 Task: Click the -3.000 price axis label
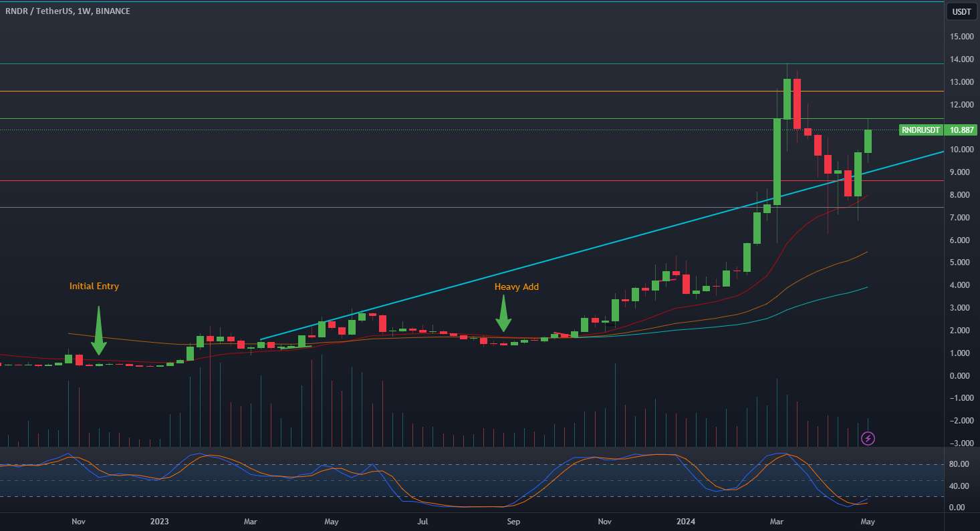click(961, 444)
